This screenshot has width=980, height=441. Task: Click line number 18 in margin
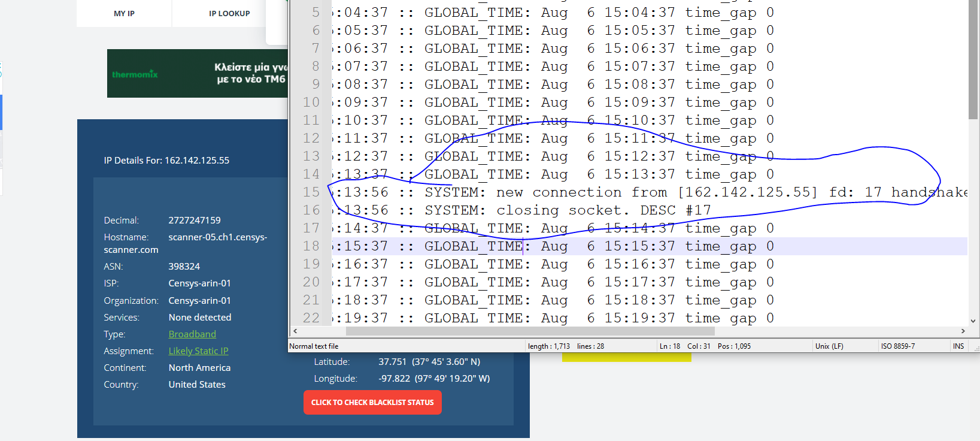pyautogui.click(x=311, y=246)
